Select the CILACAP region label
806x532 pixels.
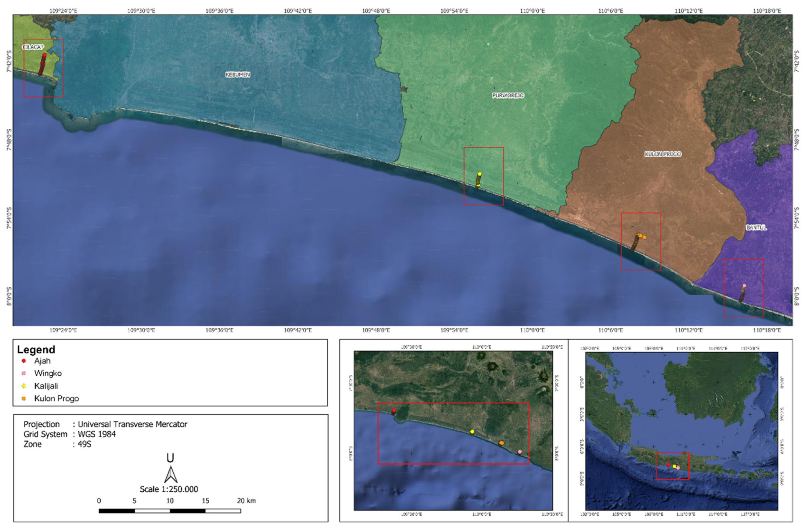33,47
